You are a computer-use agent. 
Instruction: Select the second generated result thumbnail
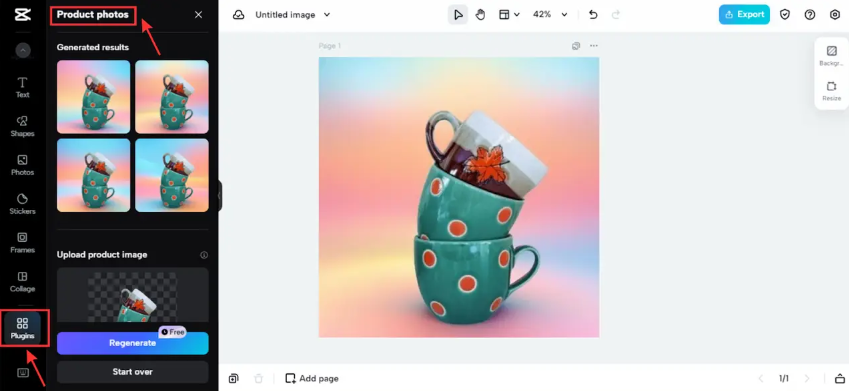click(x=172, y=96)
